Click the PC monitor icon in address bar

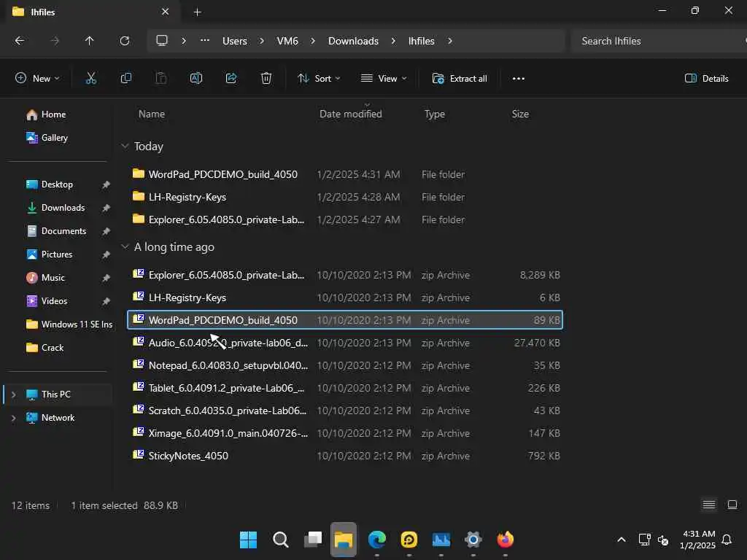pos(162,41)
